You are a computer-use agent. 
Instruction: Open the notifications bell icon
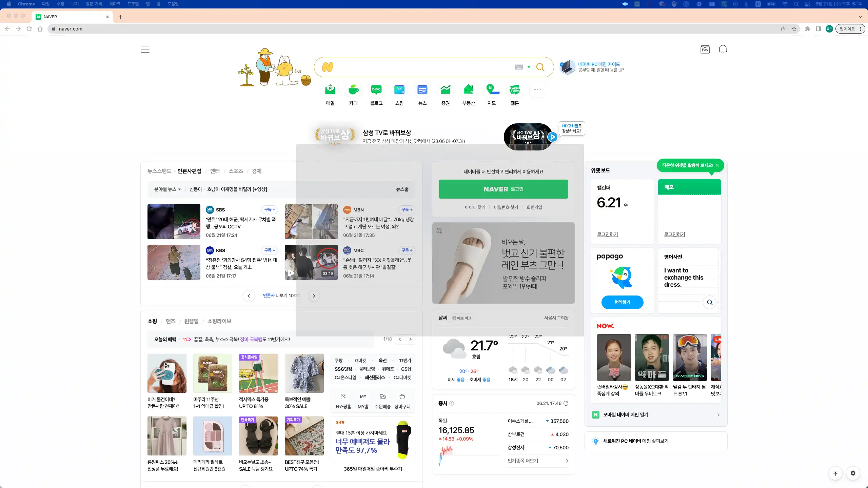tap(723, 49)
